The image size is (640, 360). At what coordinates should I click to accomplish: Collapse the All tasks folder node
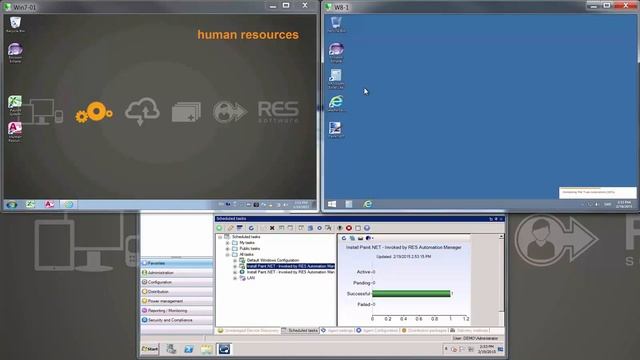click(227, 254)
